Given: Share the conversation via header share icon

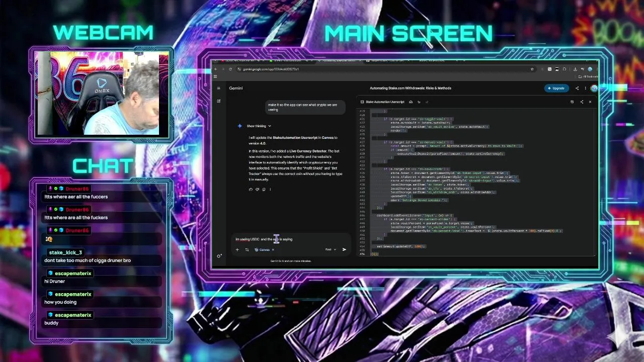Looking at the screenshot, I should (577, 88).
